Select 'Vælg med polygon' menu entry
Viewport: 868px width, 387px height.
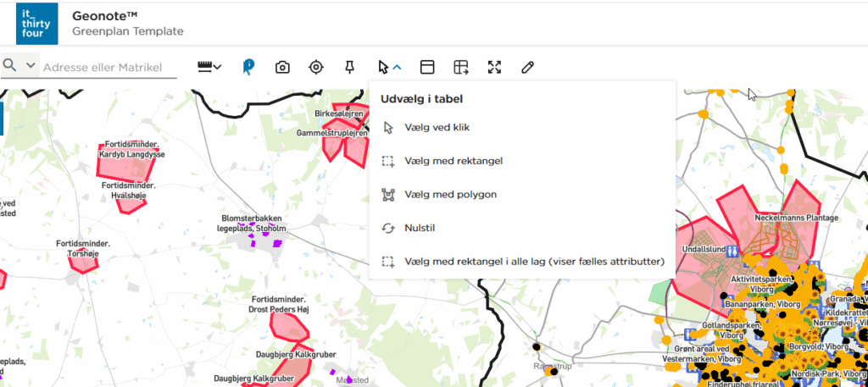click(451, 195)
